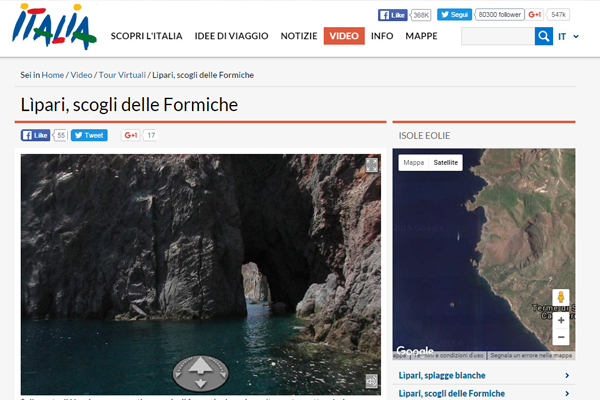The height and width of the screenshot is (400, 600).
Task: Move forward with the up arrow on tour pad
Action: [201, 366]
